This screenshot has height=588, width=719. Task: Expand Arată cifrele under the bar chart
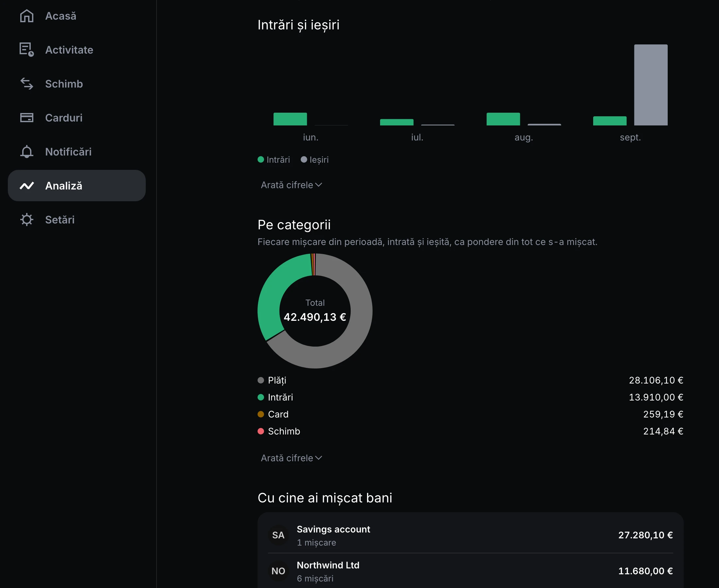(292, 185)
